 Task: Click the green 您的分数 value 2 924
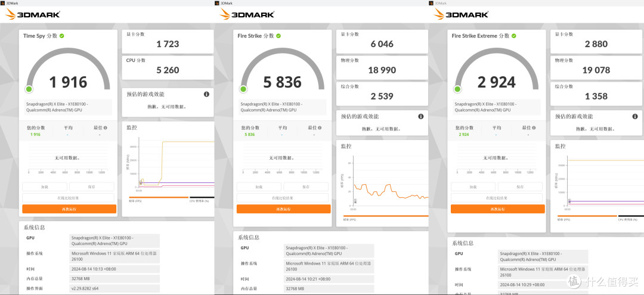[x=464, y=135]
